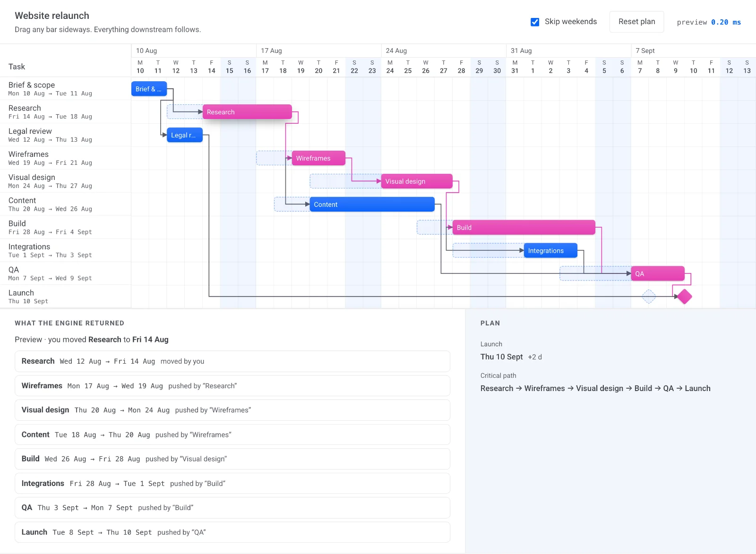Screen dimensions: 756x554
Task: Click the Build pushed by Visual design row
Action: (232, 459)
